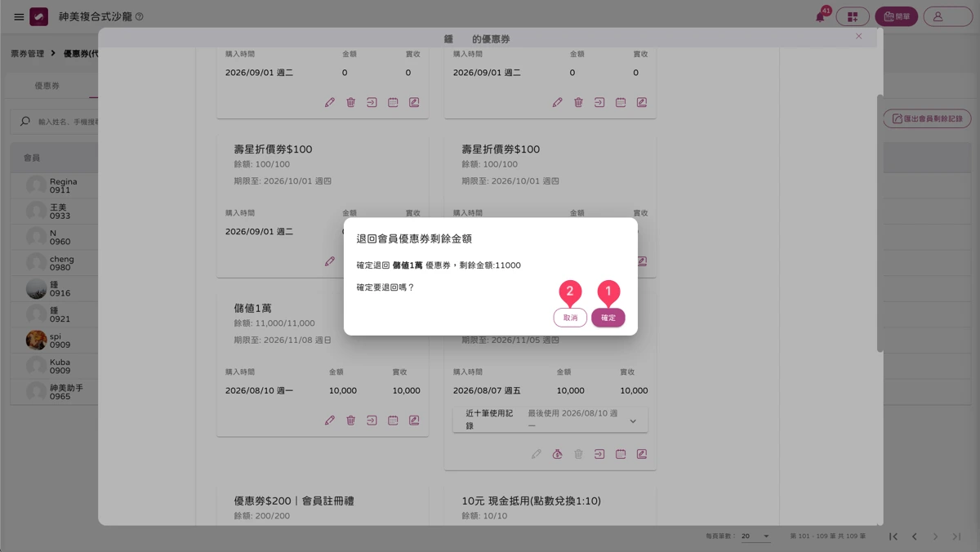Click money bag icon on the 2026/08/07 card
Viewport: 980px width, 552px height.
(x=557, y=454)
